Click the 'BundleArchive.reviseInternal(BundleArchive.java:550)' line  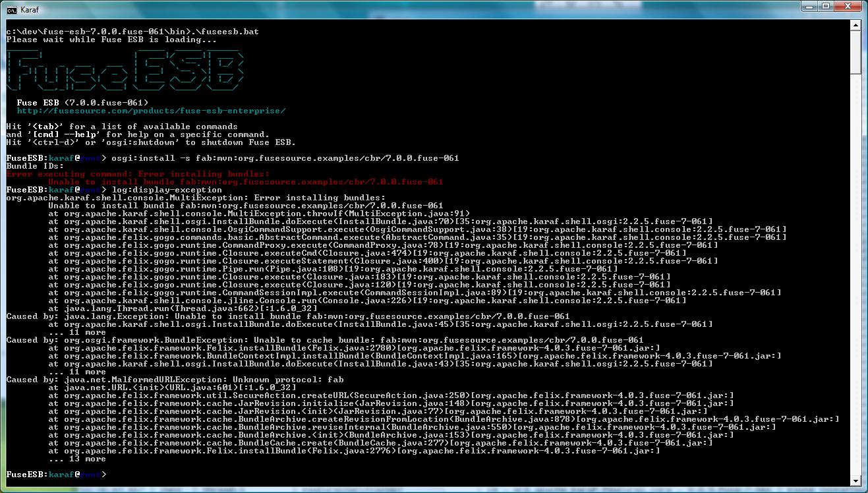[x=412, y=427]
